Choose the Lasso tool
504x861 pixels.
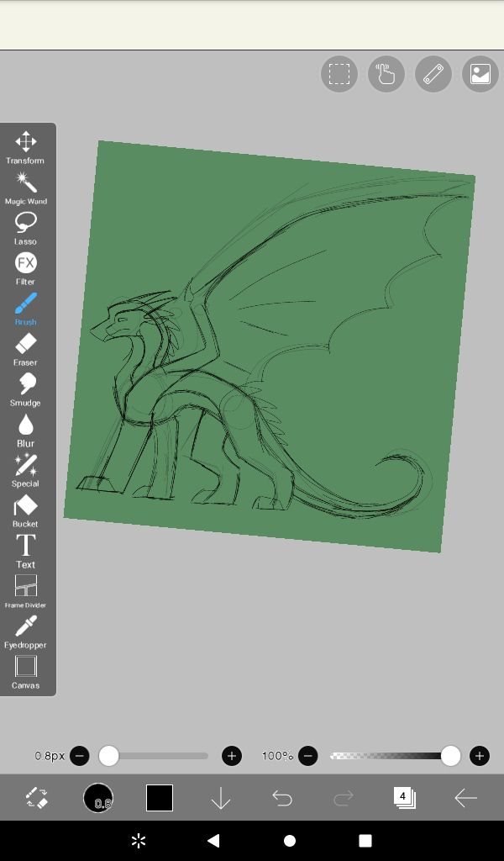(x=25, y=229)
